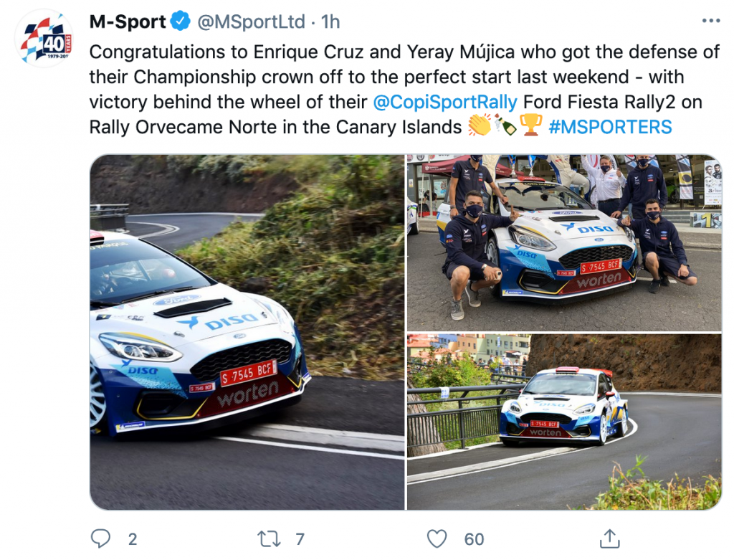Follow the #MSPORTERS hashtag link
Screen dimensions: 734x560
point(610,128)
